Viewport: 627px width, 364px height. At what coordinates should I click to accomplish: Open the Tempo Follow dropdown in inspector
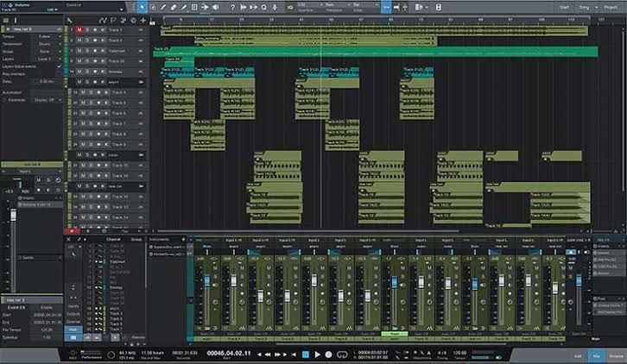click(x=48, y=36)
